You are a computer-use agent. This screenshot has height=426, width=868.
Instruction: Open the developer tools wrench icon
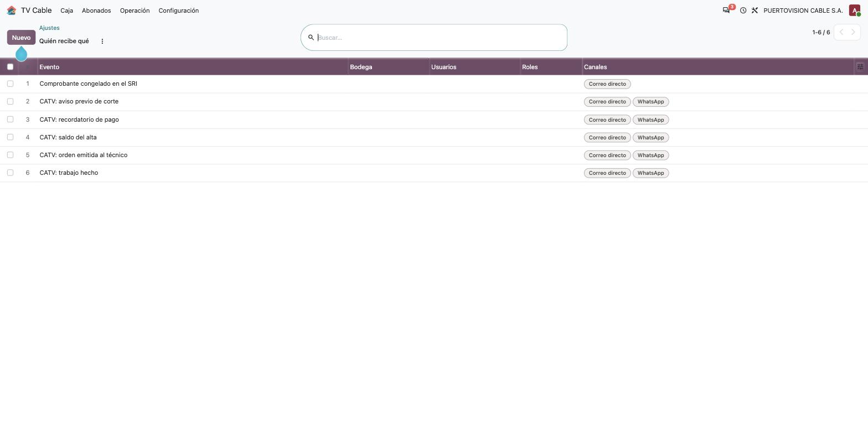tap(755, 11)
